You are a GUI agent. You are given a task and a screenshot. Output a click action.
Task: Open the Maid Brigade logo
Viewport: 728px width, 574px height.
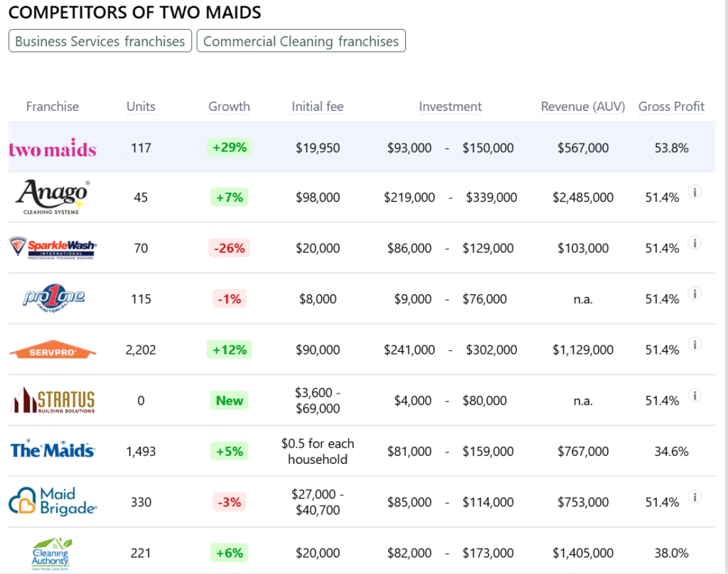(x=53, y=501)
